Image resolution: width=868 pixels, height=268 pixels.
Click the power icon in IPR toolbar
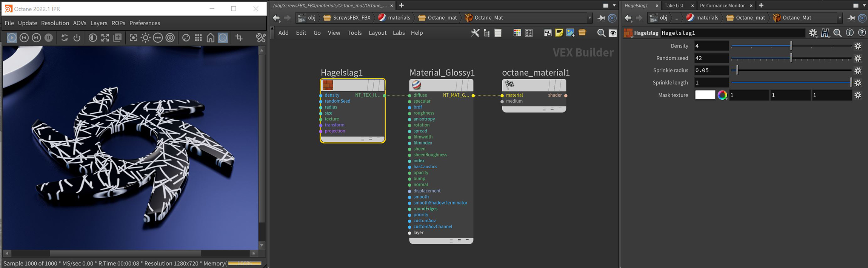coord(77,38)
